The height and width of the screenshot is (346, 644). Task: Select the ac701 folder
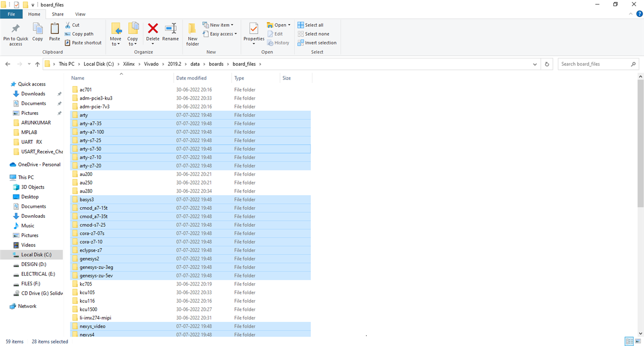point(190,90)
